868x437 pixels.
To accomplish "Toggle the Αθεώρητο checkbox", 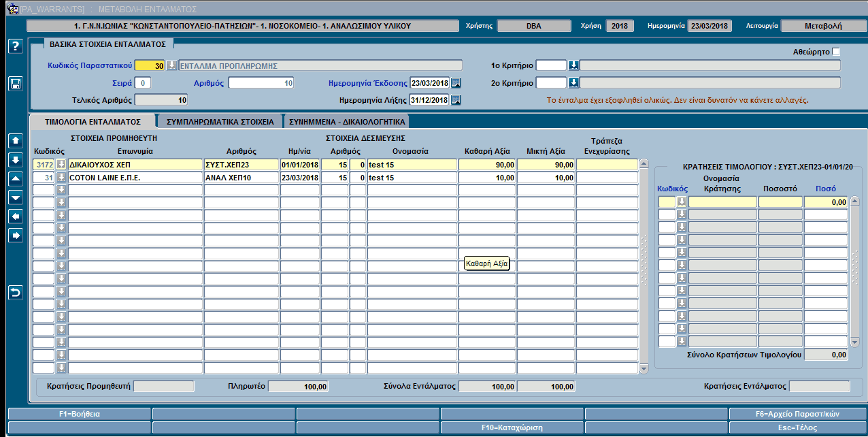I will (x=836, y=52).
